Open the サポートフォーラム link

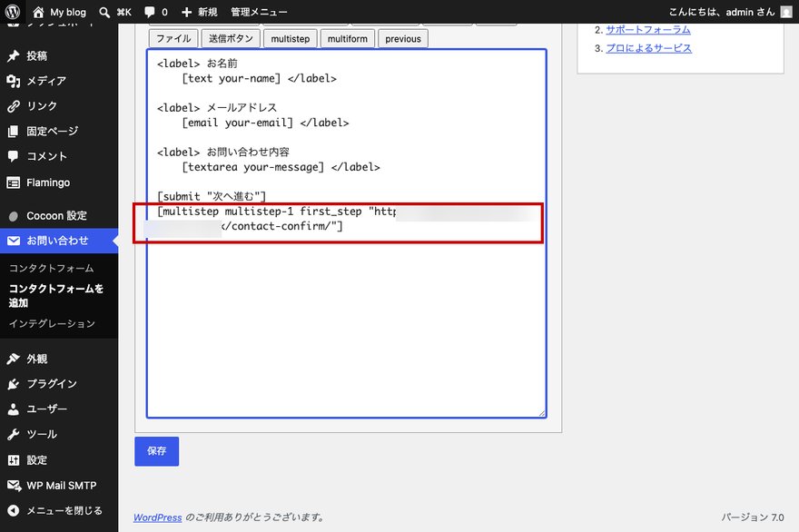click(x=648, y=30)
